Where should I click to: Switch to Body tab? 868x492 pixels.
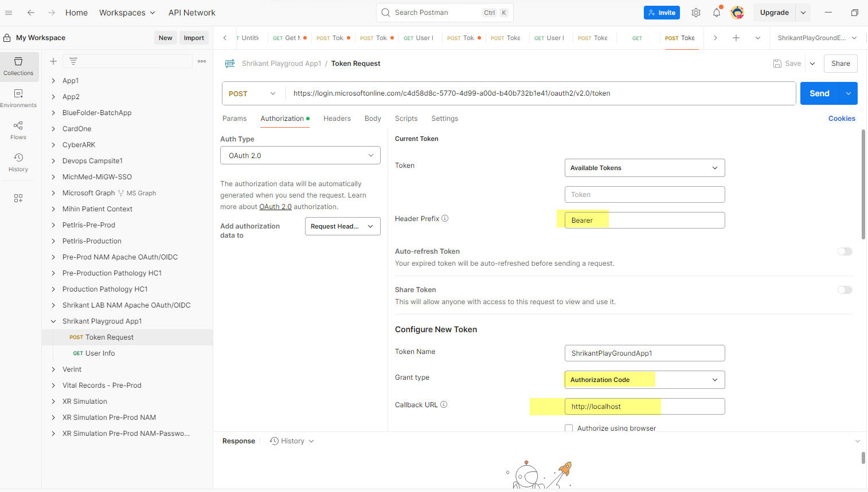373,119
